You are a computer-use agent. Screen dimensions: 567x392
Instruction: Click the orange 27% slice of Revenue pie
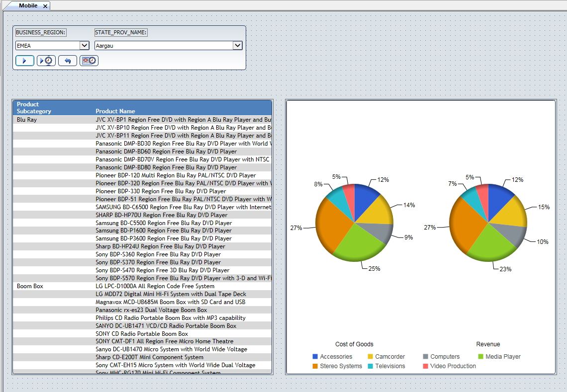465,225
